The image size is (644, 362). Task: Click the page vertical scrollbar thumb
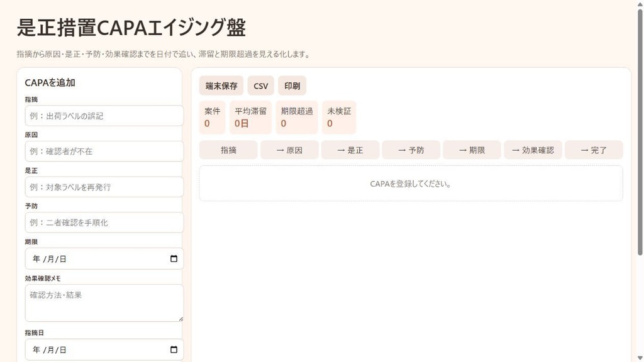[x=640, y=132]
